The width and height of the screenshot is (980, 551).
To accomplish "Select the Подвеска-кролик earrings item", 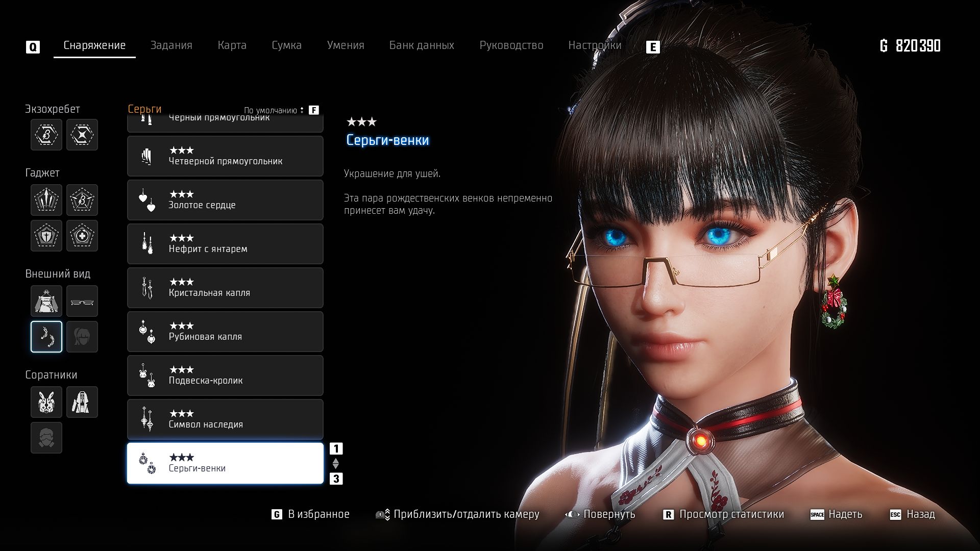I will pos(225,375).
